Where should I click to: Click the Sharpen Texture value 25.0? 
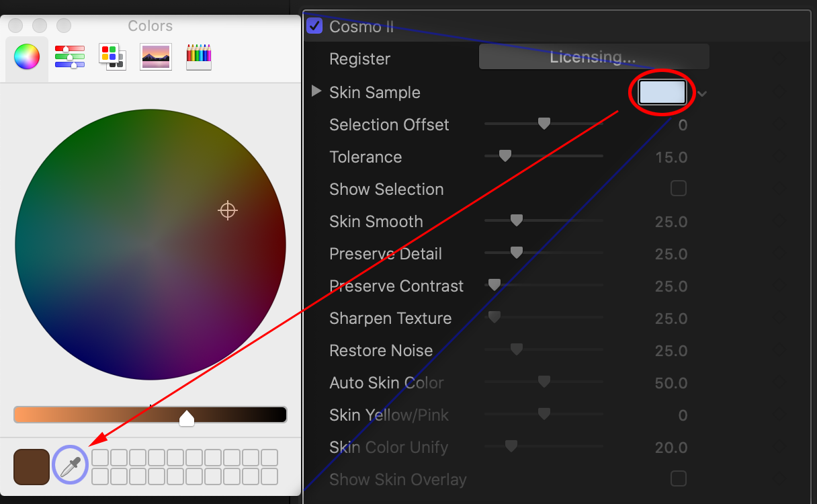(x=671, y=319)
